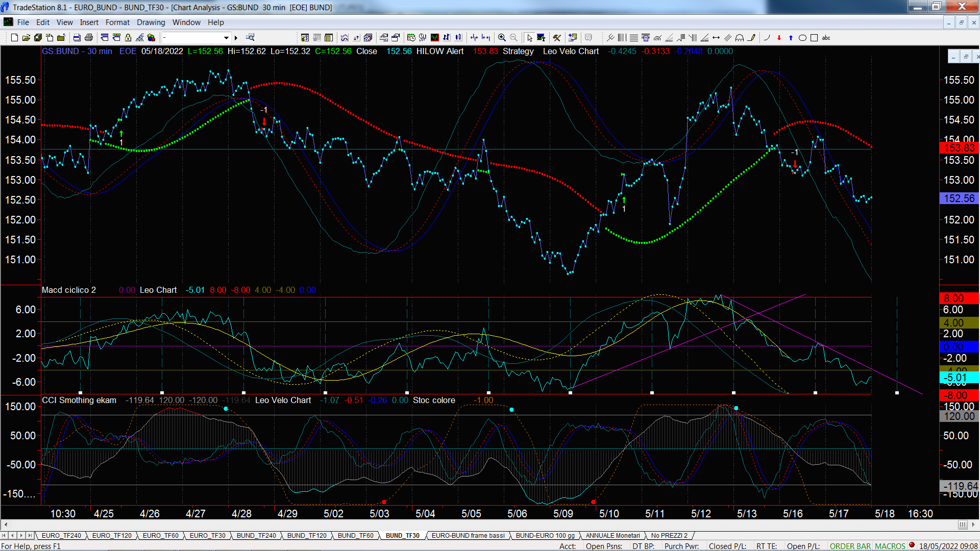Viewport: 980px width, 551px height.
Task: Select the trendline pencil drawing tool
Action: click(751, 37)
